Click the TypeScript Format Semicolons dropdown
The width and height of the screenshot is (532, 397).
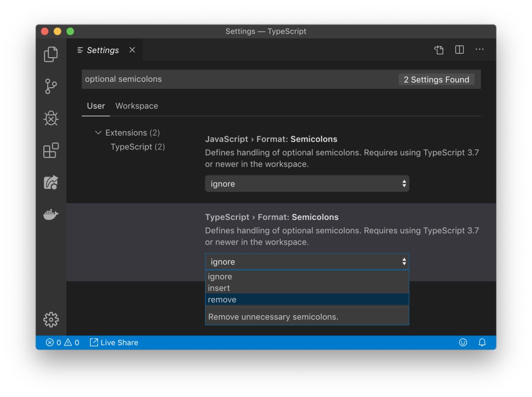307,262
